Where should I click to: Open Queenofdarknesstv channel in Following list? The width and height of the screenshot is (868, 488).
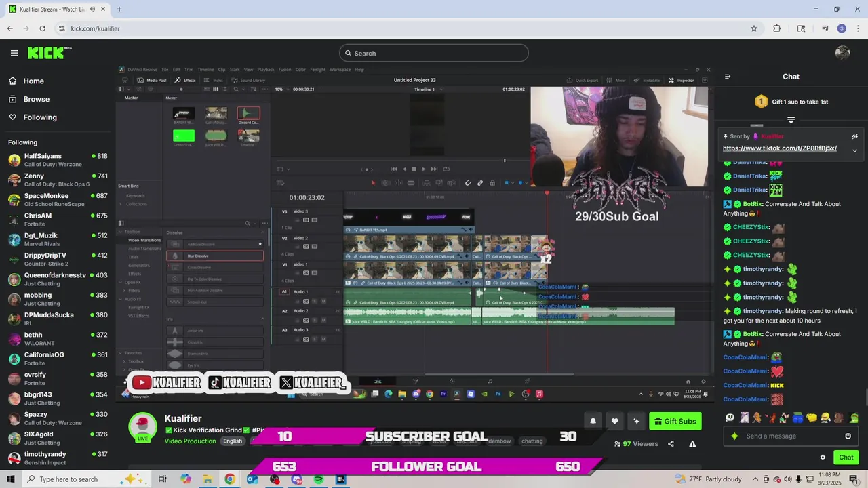point(58,279)
